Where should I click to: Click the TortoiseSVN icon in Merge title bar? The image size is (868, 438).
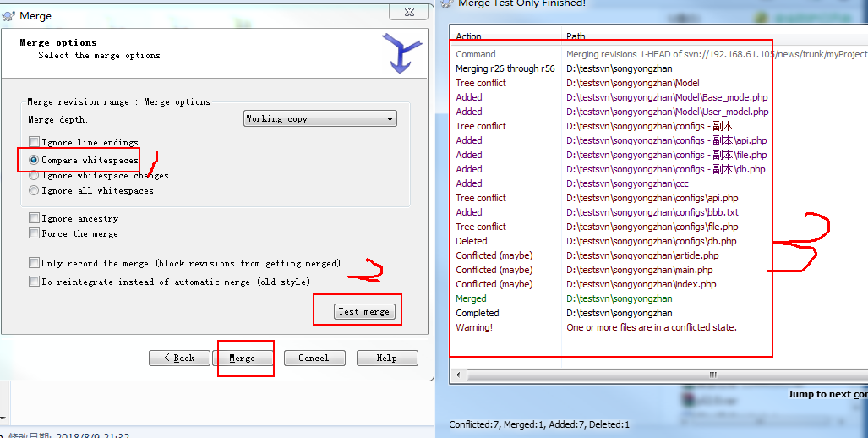pos(8,16)
